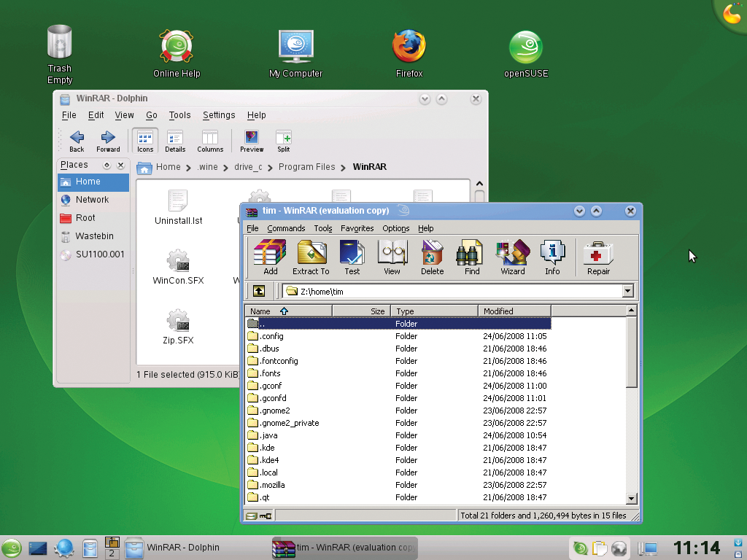Open the openSUSE start menu in the panel
The image size is (747, 560).
[12, 548]
